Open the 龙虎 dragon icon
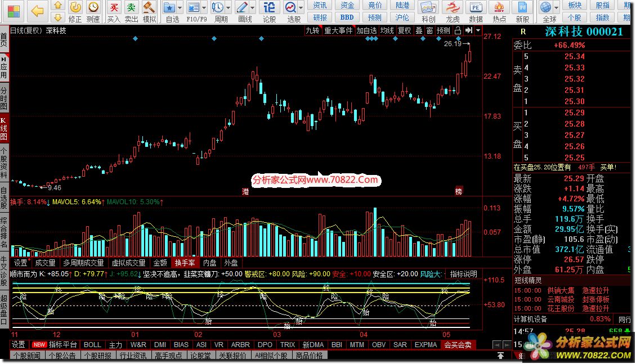 point(452,7)
